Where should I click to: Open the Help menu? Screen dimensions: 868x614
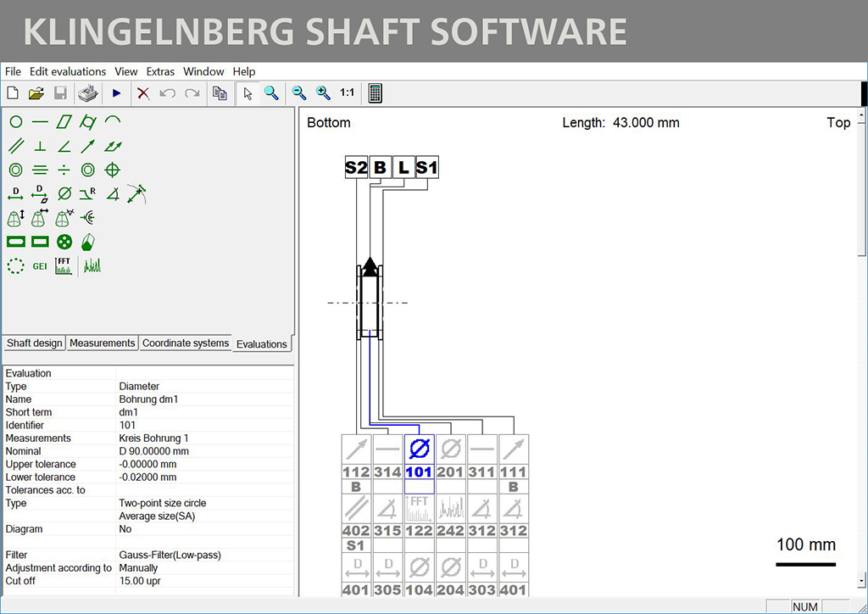(244, 71)
